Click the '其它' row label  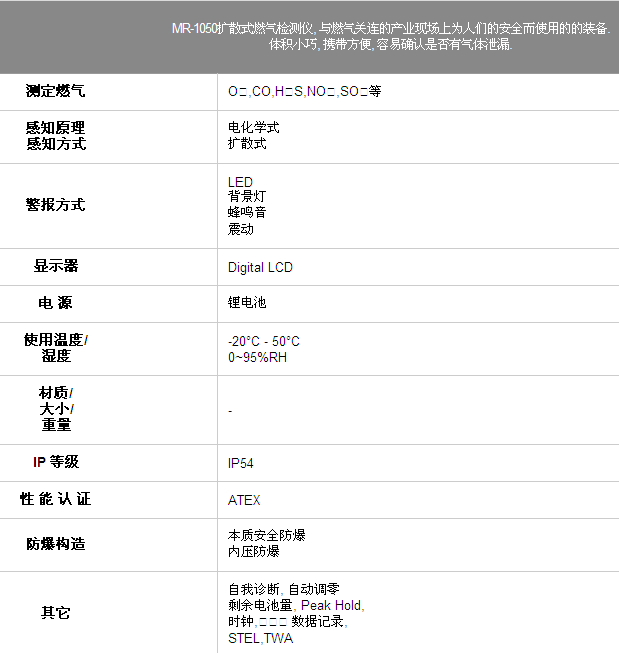click(55, 613)
